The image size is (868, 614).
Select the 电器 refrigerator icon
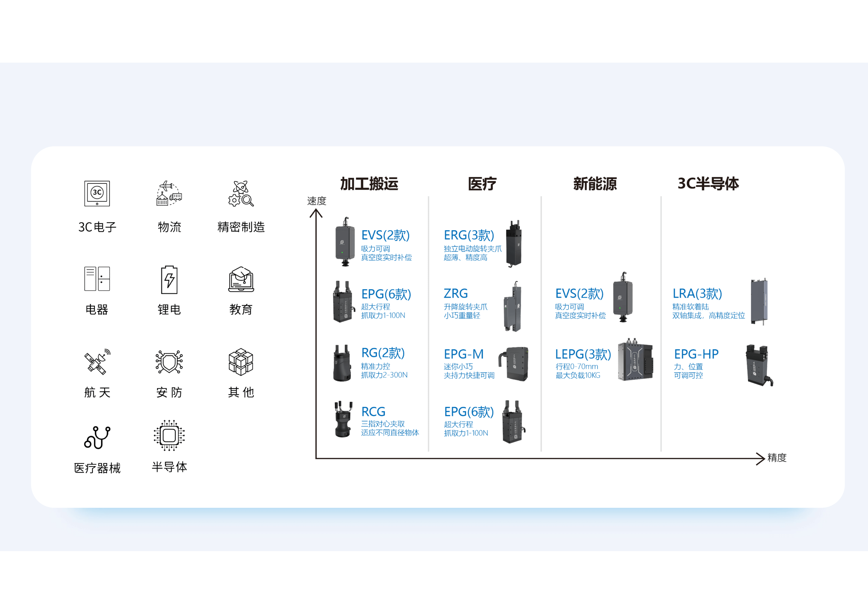pyautogui.click(x=97, y=279)
